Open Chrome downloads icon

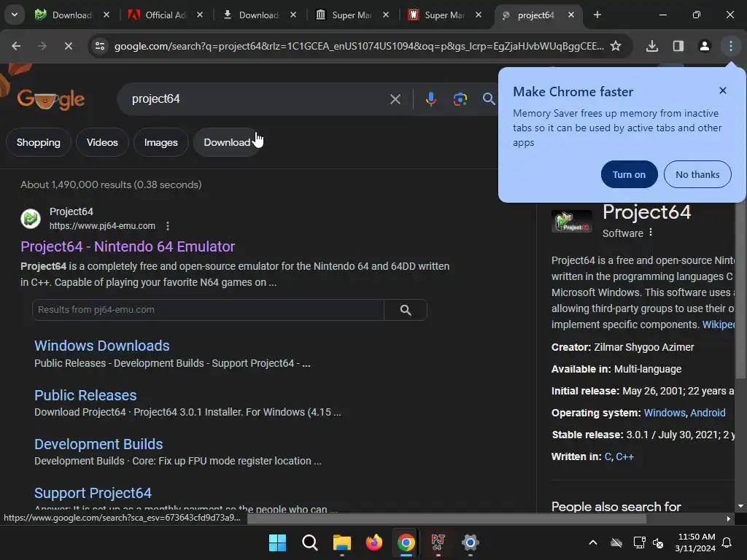point(652,46)
